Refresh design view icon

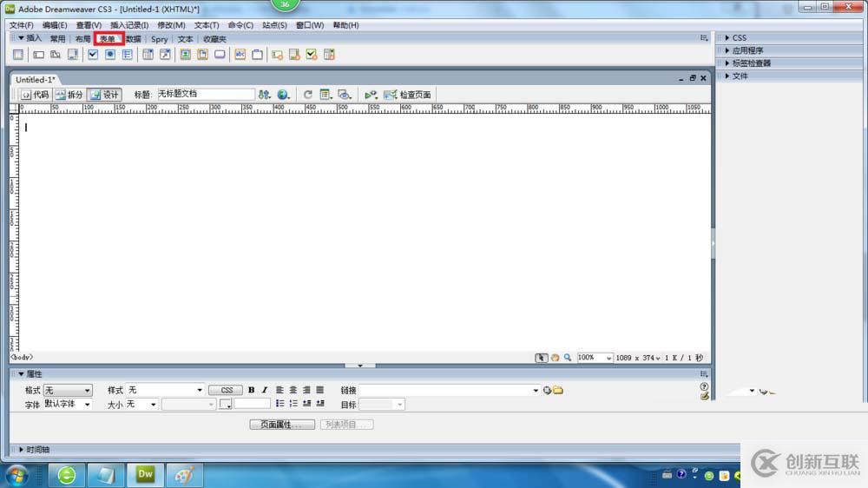pyautogui.click(x=308, y=95)
